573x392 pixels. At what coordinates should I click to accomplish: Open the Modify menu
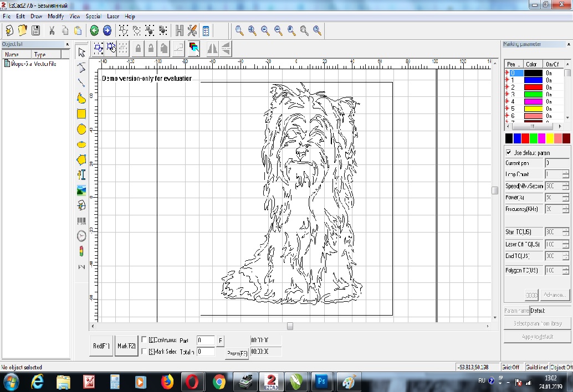(x=55, y=17)
